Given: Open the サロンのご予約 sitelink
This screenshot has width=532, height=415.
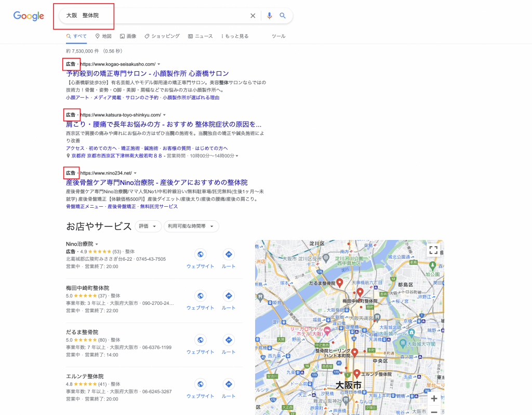Looking at the screenshot, I should 142,98.
